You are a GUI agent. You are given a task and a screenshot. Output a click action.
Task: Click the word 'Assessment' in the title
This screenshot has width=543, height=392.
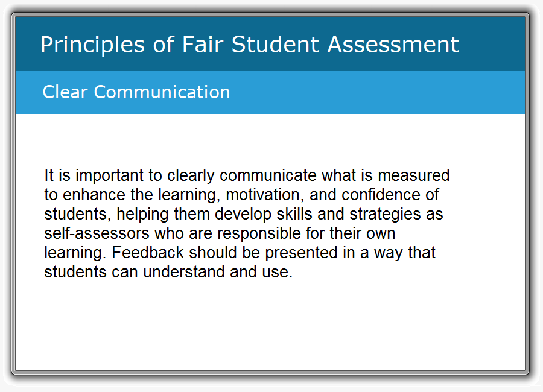(x=393, y=45)
